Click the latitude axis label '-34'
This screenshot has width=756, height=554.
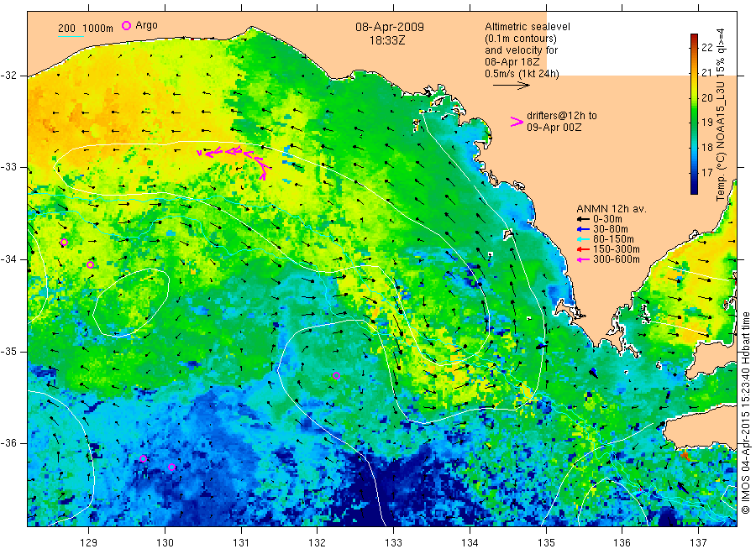(8, 259)
